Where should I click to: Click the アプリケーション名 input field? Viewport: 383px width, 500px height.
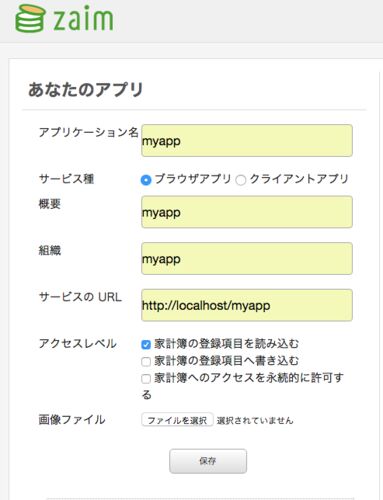tap(247, 140)
